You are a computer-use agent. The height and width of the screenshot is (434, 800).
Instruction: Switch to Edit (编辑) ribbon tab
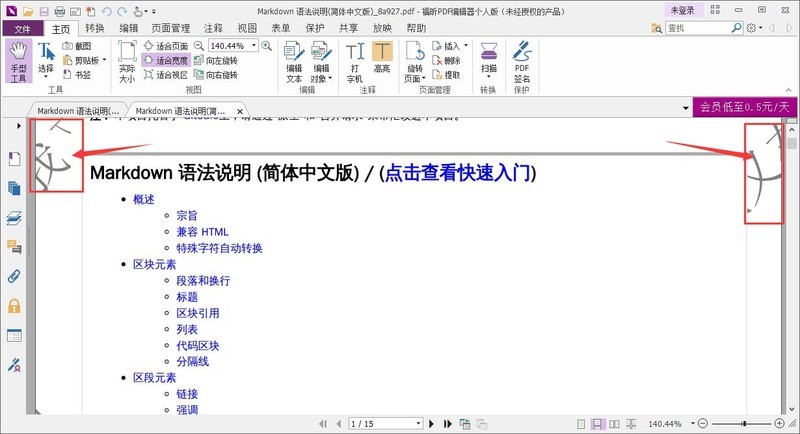[x=129, y=29]
